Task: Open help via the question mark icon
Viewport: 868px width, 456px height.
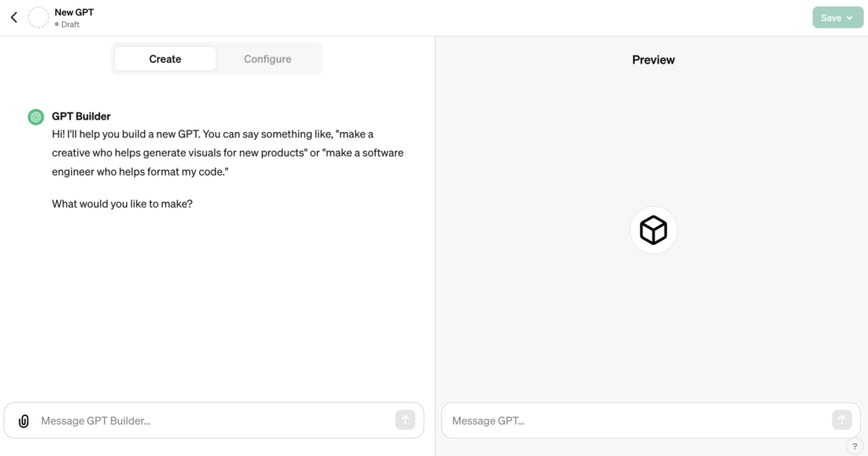Action: coord(854,446)
